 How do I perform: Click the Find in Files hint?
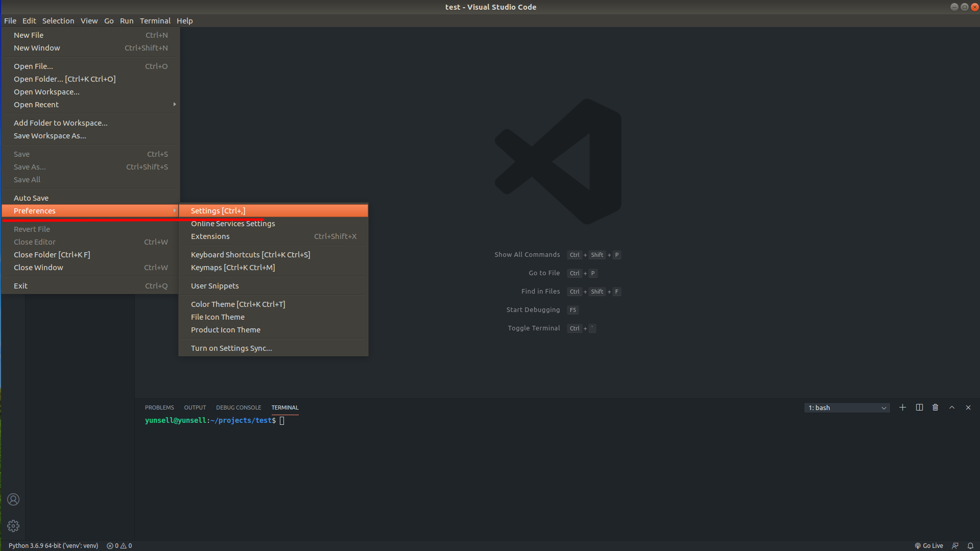571,292
